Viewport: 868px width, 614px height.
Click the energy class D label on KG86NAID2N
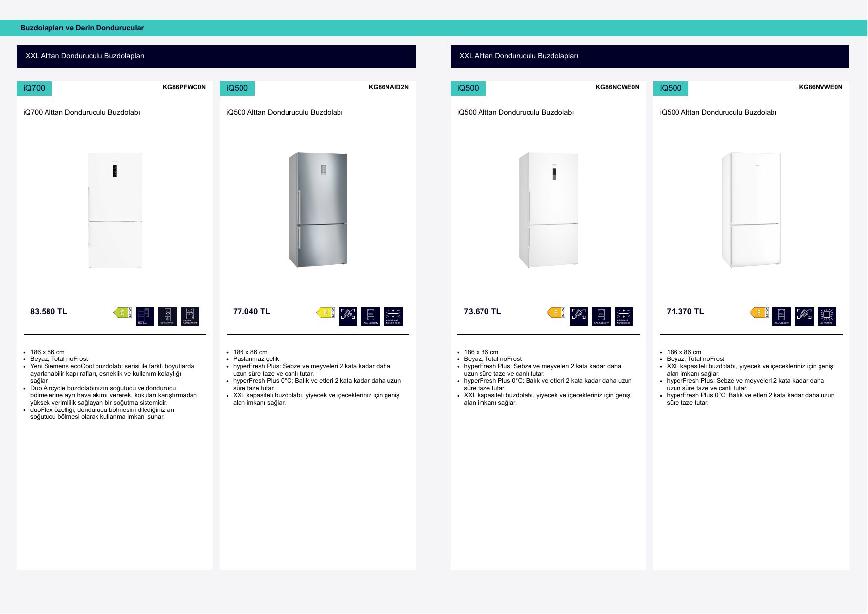[x=326, y=313]
